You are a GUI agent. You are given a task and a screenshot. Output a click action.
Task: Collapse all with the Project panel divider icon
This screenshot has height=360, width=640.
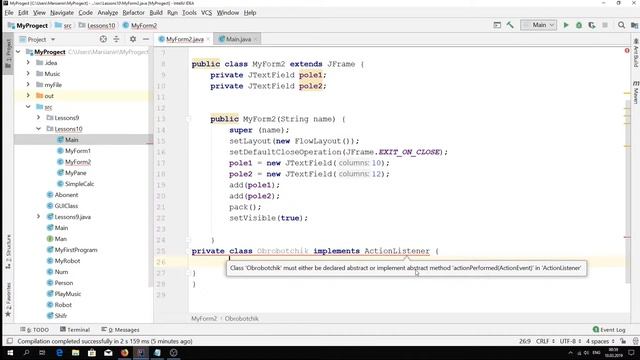coord(116,39)
